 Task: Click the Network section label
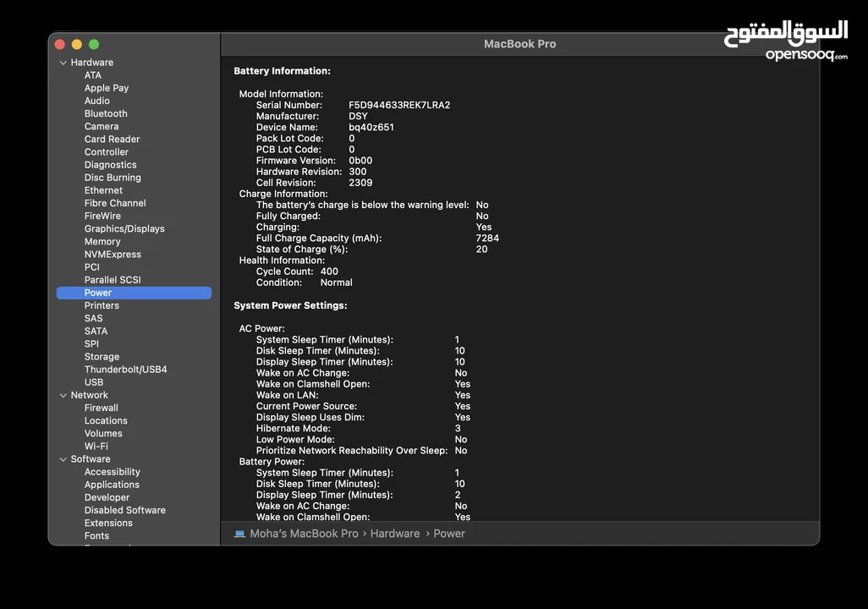tap(89, 395)
